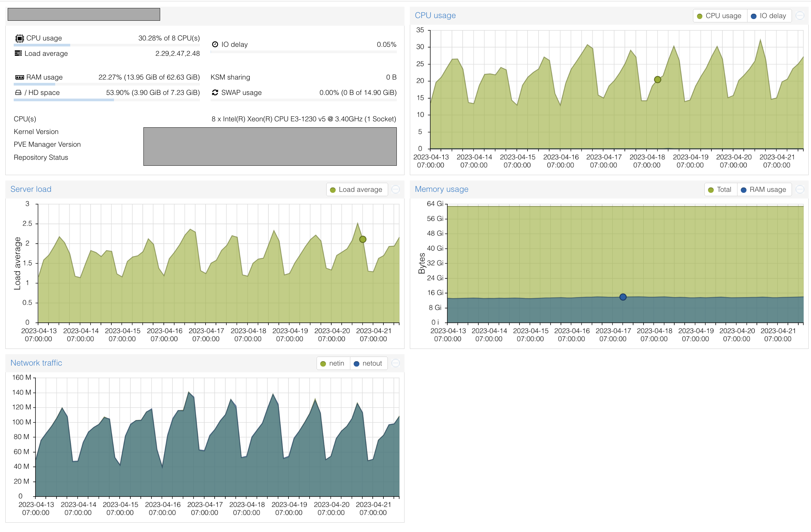Collapse the Server load chart panel
Image resolution: width=811 pixels, height=532 pixels.
pos(395,189)
